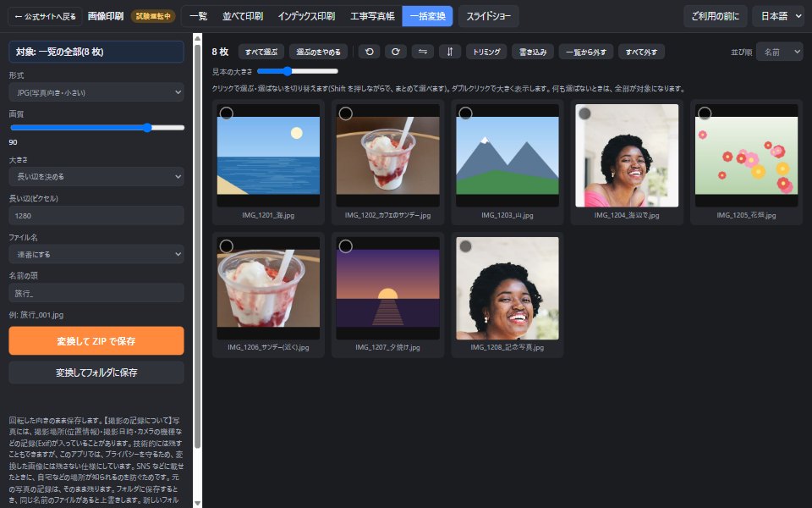Select the 一括変換 tab
This screenshot has height=508, width=812.
click(427, 16)
